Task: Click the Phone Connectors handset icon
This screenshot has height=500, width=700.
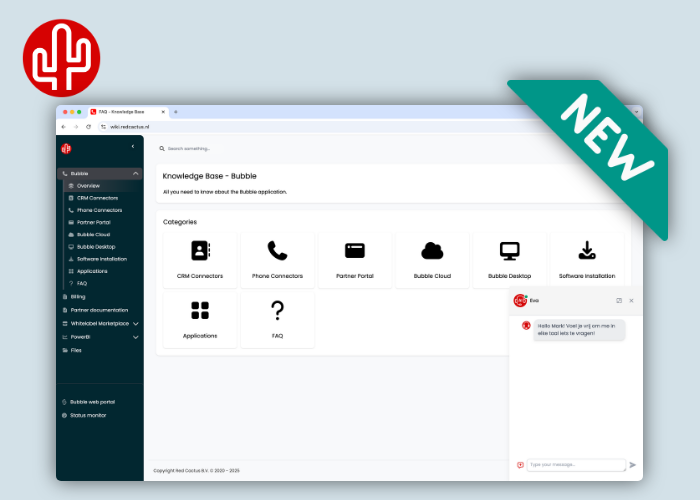Action: tap(277, 251)
